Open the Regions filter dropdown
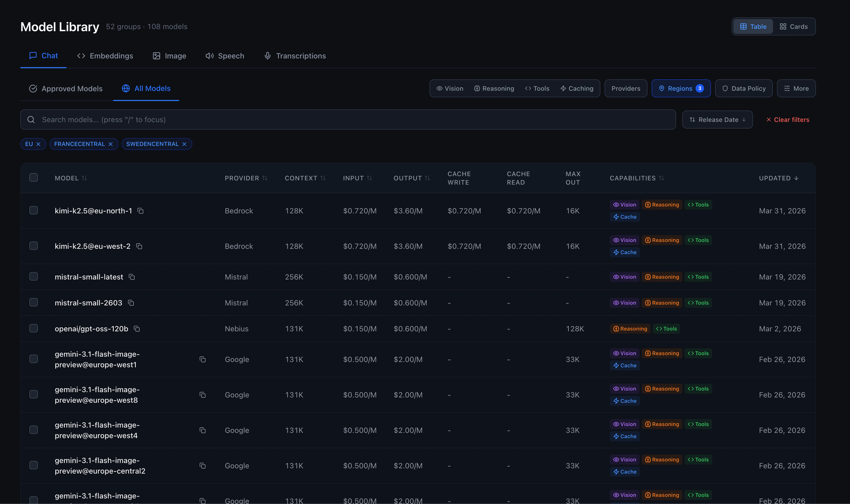Image resolution: width=850 pixels, height=504 pixels. tap(681, 88)
